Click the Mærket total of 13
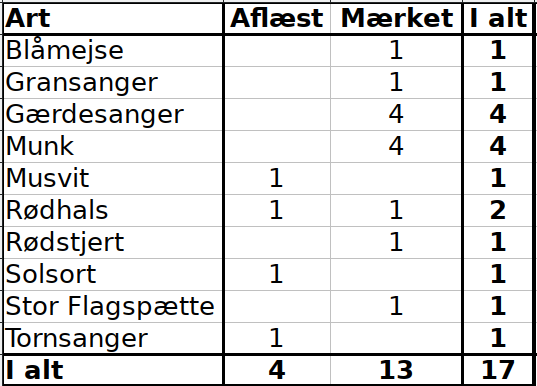The height and width of the screenshot is (386, 537). [x=396, y=370]
